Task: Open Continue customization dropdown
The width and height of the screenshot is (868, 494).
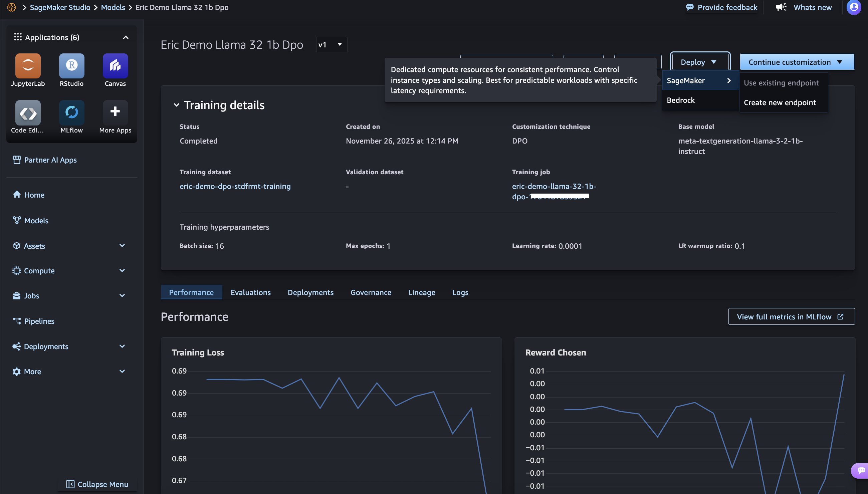Action: (797, 62)
